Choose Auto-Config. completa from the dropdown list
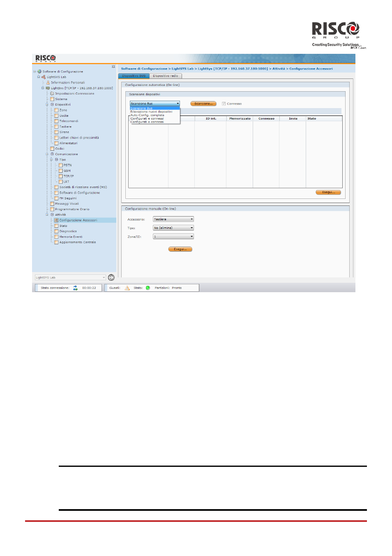This screenshot has height=556, width=392. pyautogui.click(x=147, y=115)
